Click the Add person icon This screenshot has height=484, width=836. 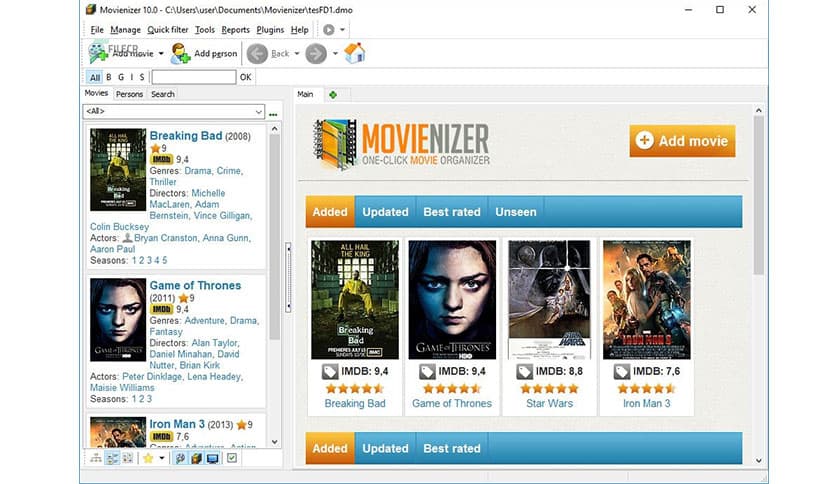click(180, 53)
